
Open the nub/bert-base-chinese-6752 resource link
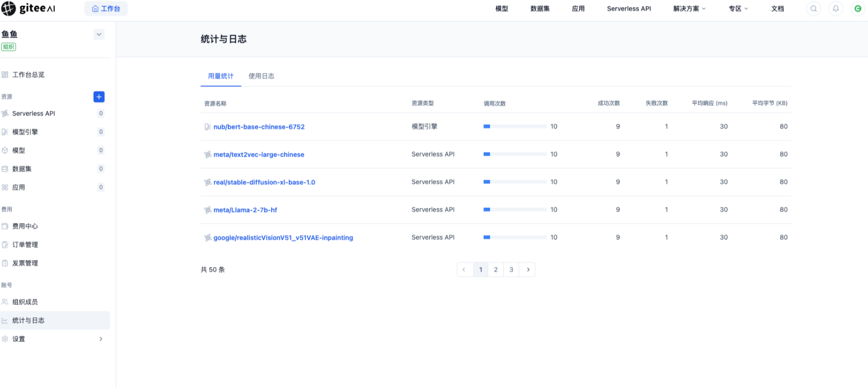point(259,127)
